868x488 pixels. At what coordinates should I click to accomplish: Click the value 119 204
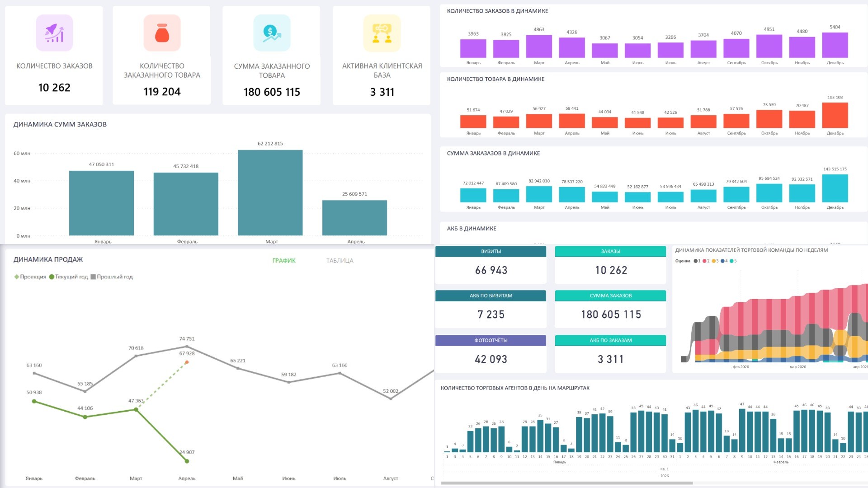pyautogui.click(x=162, y=92)
